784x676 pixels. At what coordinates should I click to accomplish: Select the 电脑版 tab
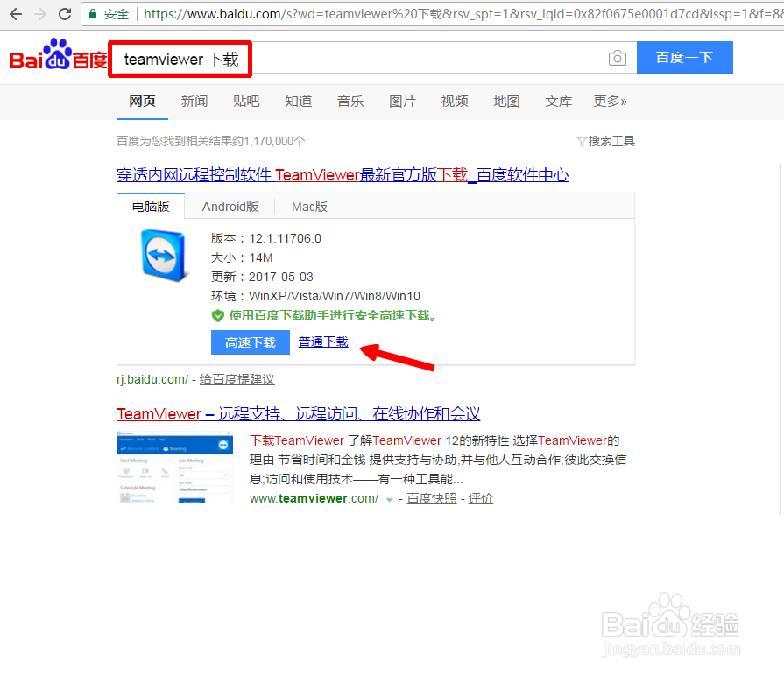(x=151, y=207)
